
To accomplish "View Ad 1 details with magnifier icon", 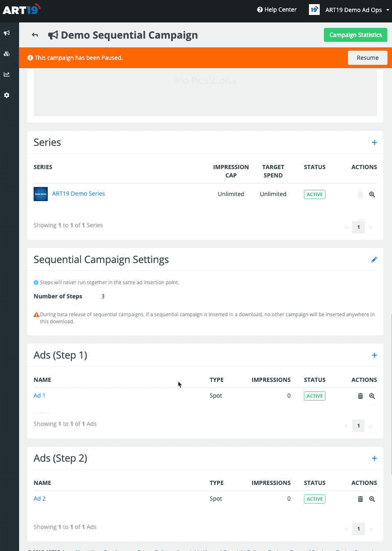I will pyautogui.click(x=372, y=396).
